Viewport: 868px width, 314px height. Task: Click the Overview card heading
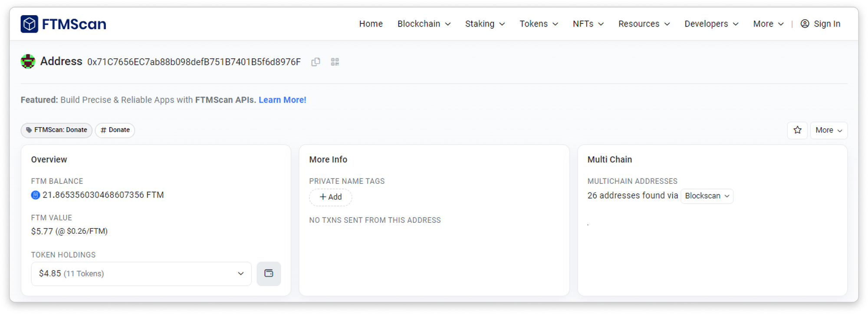[49, 159]
